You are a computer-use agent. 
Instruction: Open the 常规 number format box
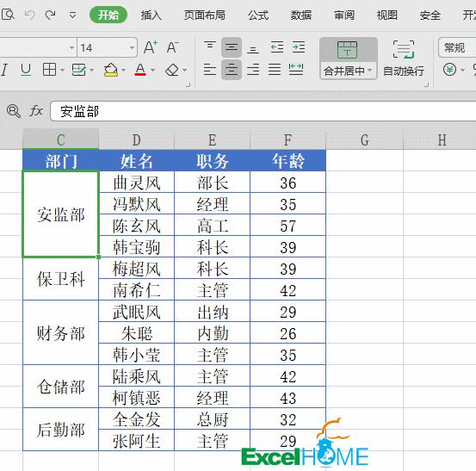[457, 47]
